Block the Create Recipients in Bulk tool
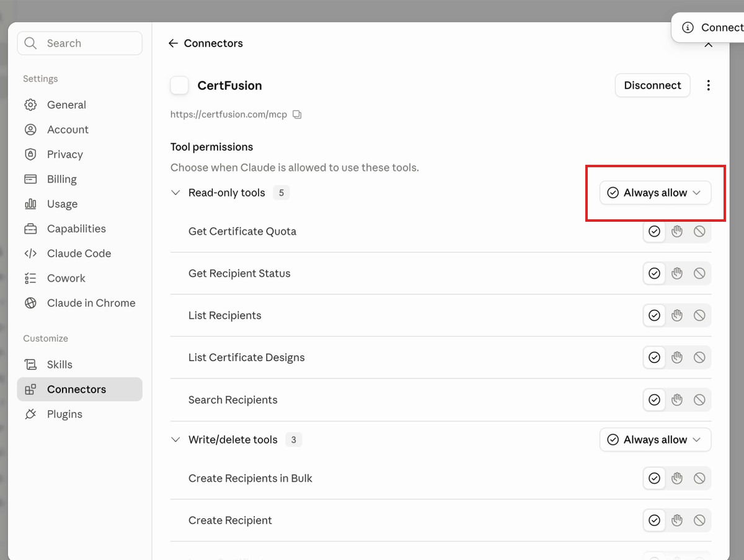The height and width of the screenshot is (560, 744). [x=699, y=478]
